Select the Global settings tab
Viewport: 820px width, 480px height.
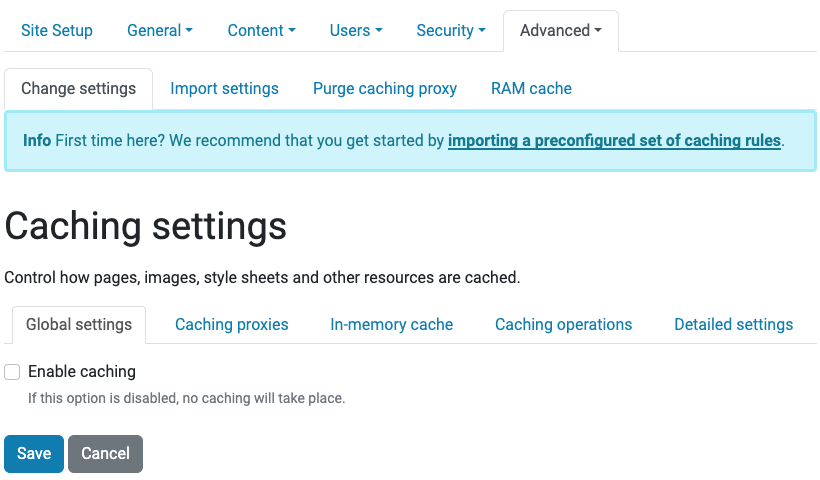(79, 324)
